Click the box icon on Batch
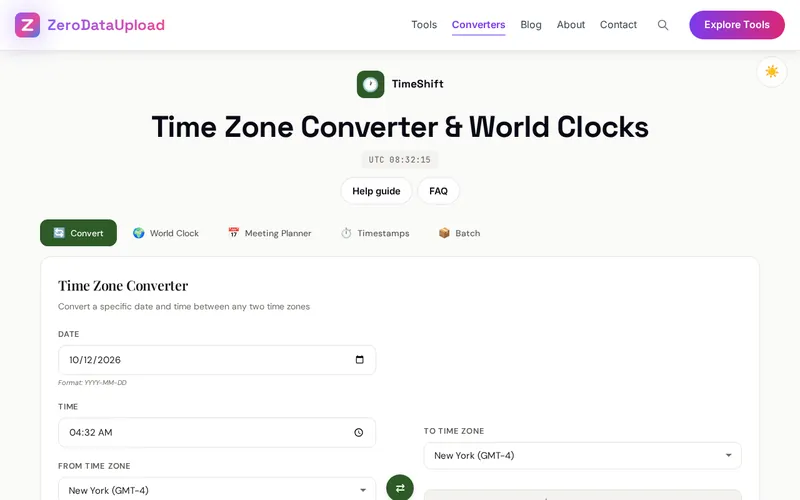This screenshot has width=800, height=500. pos(444,233)
